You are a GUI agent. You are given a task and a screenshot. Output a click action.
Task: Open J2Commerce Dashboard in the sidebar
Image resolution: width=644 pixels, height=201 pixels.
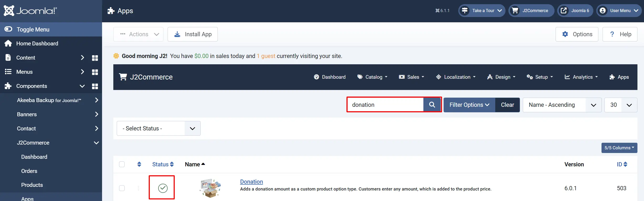(x=34, y=157)
